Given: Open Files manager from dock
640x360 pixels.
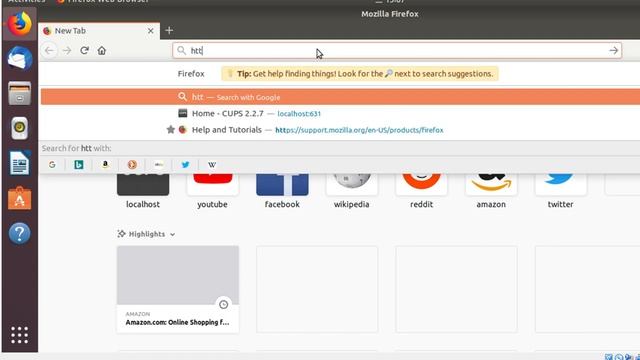Looking at the screenshot, I should pyautogui.click(x=20, y=93).
